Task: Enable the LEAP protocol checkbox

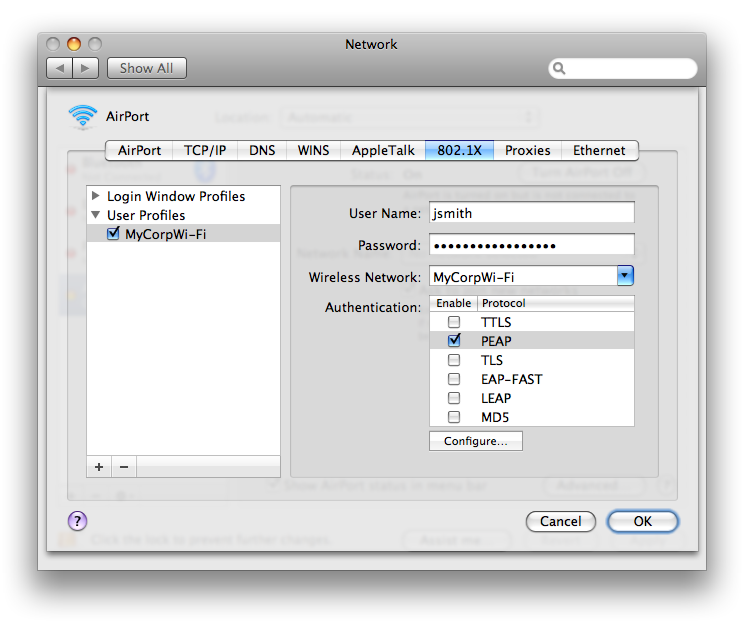Action: [454, 398]
